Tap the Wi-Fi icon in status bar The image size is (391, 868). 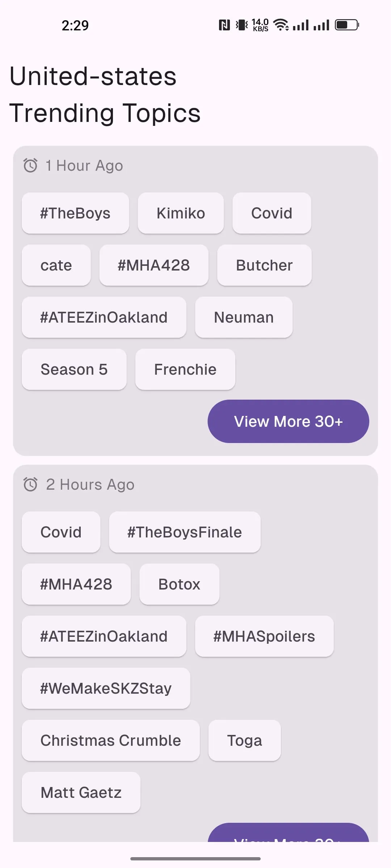[x=281, y=25]
